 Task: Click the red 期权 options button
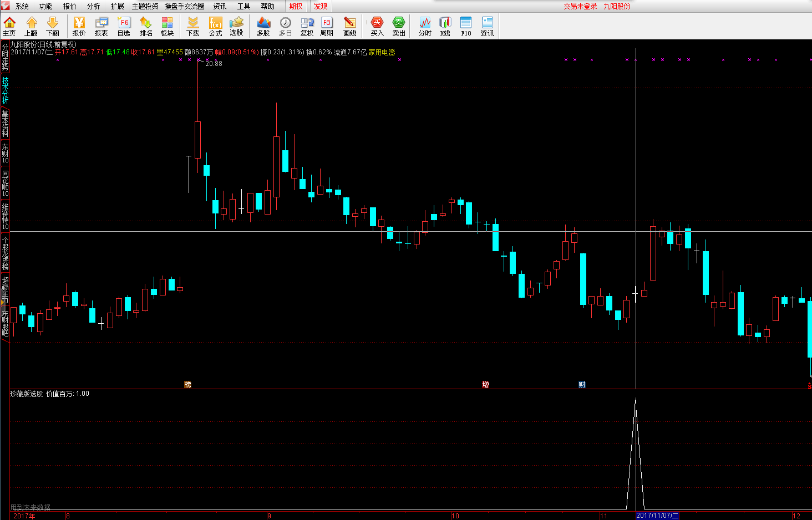(296, 6)
